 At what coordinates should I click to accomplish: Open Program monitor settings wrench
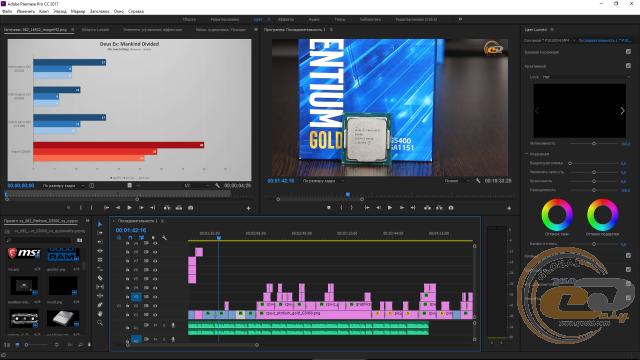478,180
